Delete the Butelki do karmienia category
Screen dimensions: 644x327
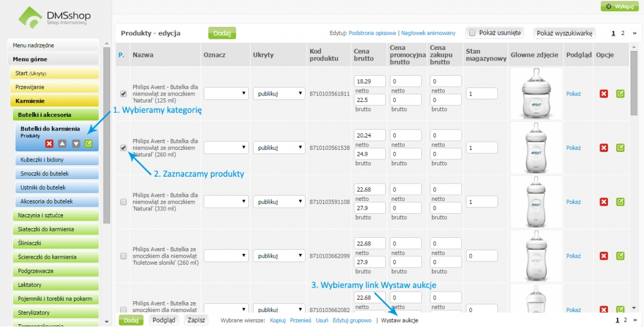pos(49,143)
